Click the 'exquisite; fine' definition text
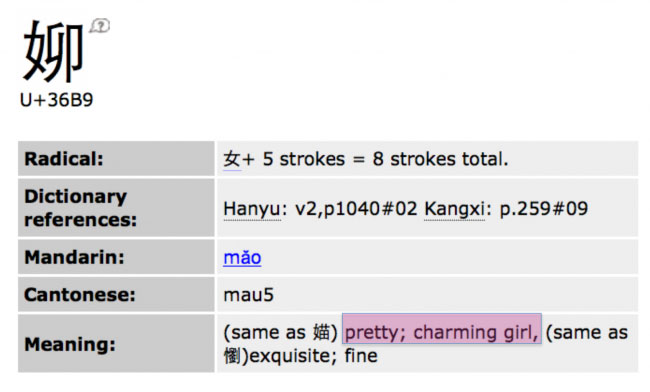This screenshot has height=392, width=650. pos(314,356)
